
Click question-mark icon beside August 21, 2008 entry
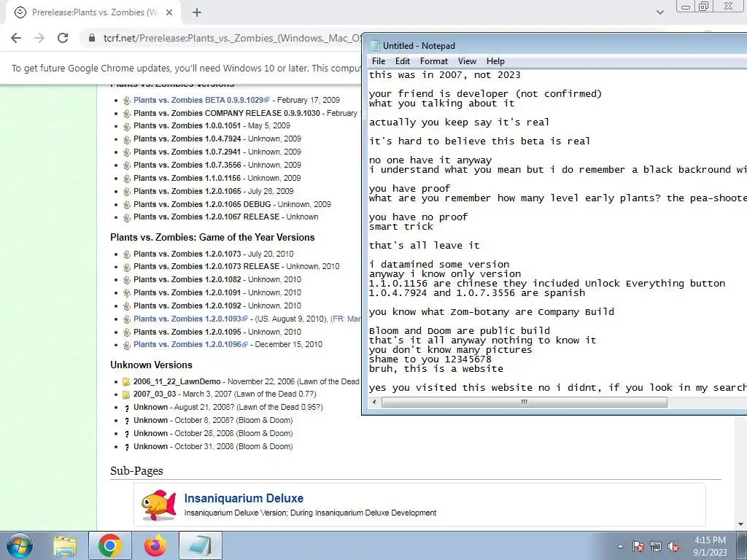pyautogui.click(x=127, y=408)
